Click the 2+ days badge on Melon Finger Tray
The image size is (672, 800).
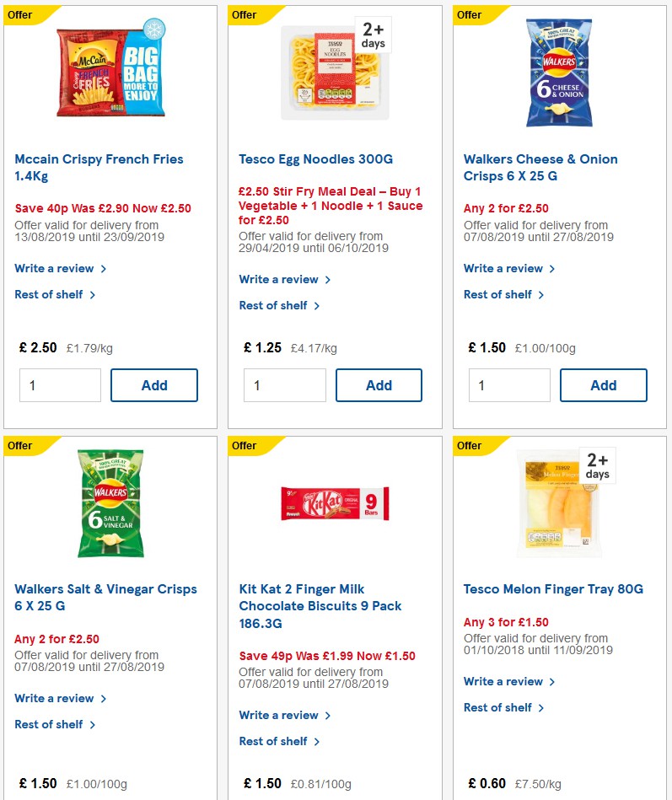[599, 464]
